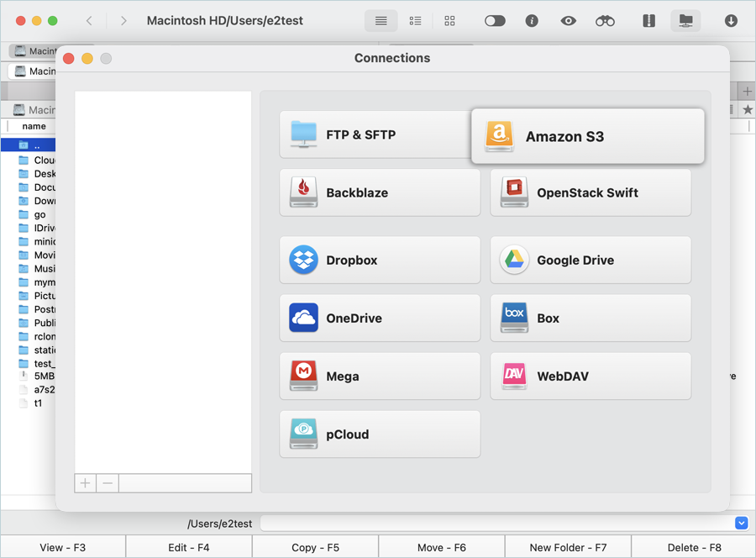Switch to the plain list view mode
This screenshot has height=558, width=756.
(x=381, y=21)
